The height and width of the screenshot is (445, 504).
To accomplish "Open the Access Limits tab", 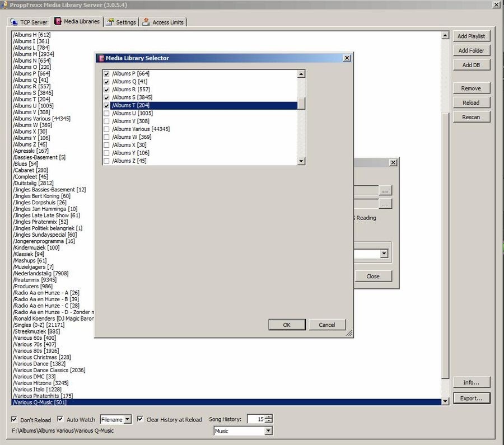I will point(163,22).
